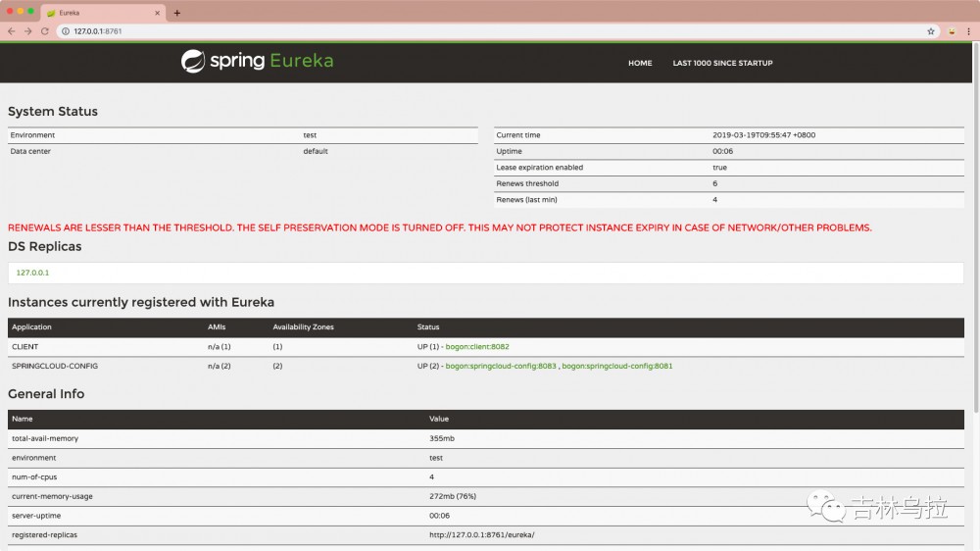Click the server-uptime row name
This screenshot has width=980, height=551.
point(36,516)
